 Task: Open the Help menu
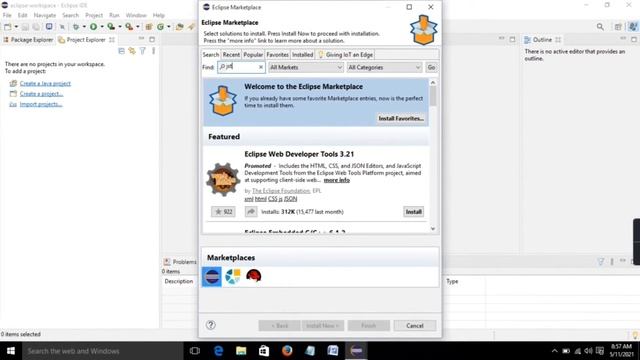159,15
